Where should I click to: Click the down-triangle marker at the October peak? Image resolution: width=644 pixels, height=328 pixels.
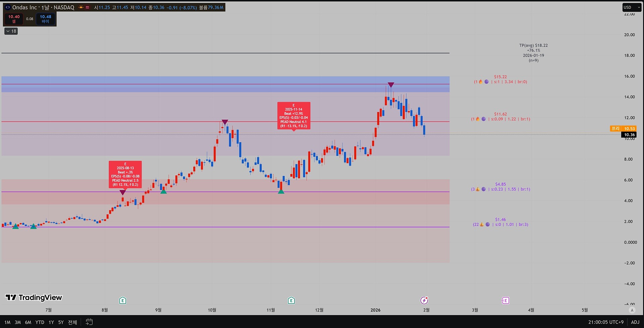coord(225,122)
